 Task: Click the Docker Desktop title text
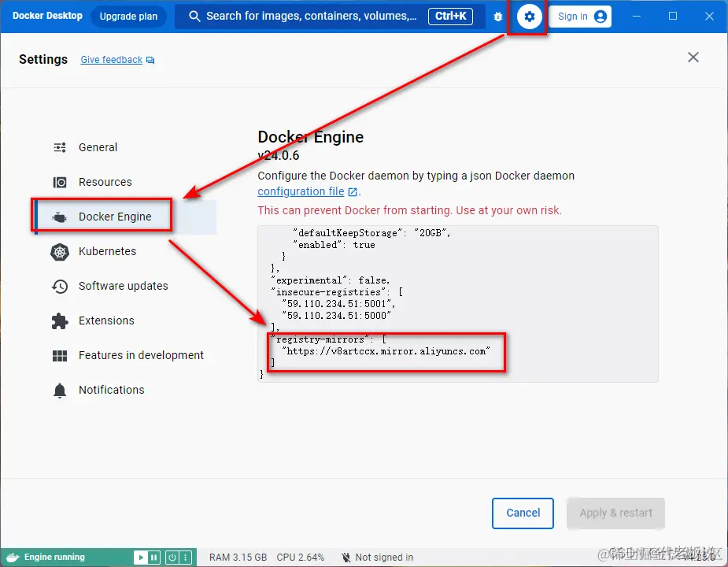pos(47,16)
